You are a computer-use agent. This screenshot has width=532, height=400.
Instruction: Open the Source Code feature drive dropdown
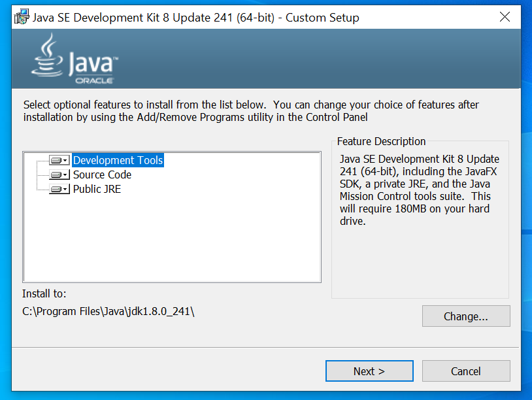59,175
